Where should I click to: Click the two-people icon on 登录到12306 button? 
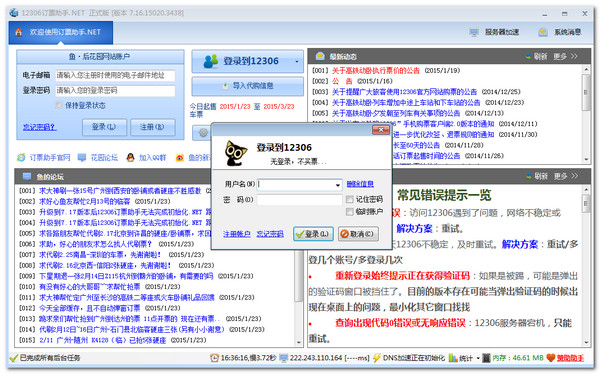211,61
